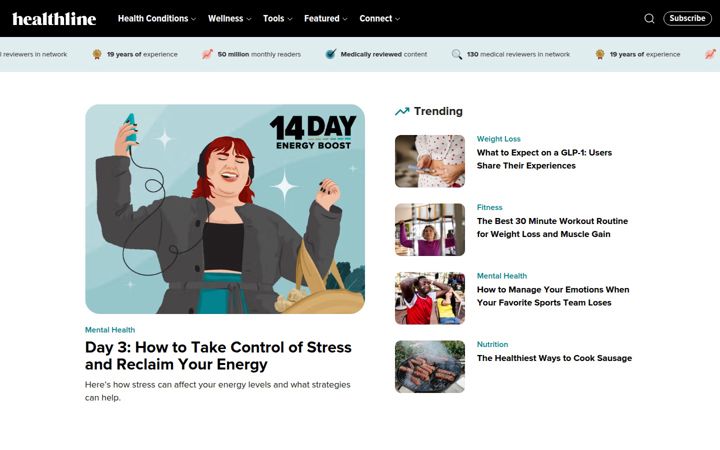
Task: Click the GLP-1 article thumbnail
Action: (430, 161)
